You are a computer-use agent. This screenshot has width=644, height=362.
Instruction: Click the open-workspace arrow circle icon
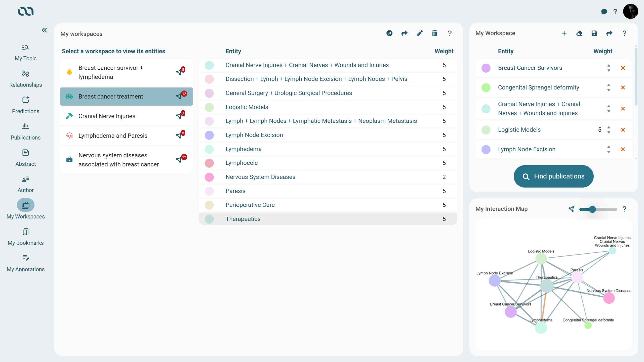pyautogui.click(x=389, y=33)
